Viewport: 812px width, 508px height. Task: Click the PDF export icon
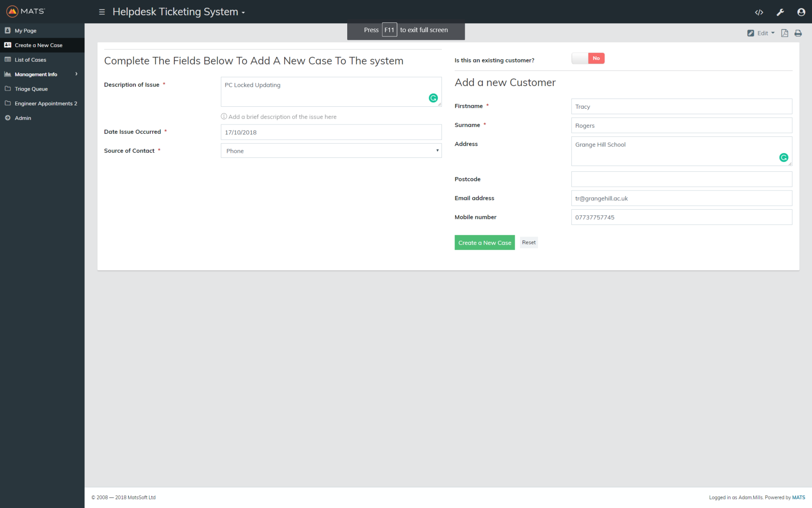785,33
